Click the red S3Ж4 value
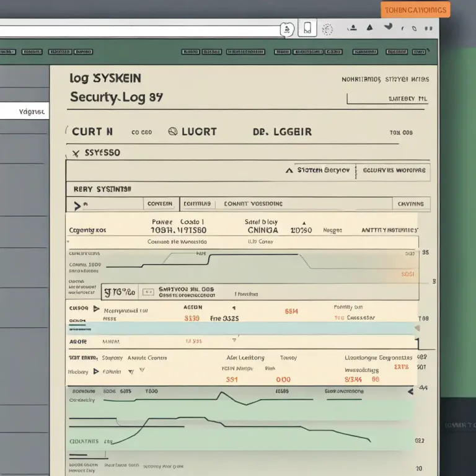 point(353,379)
